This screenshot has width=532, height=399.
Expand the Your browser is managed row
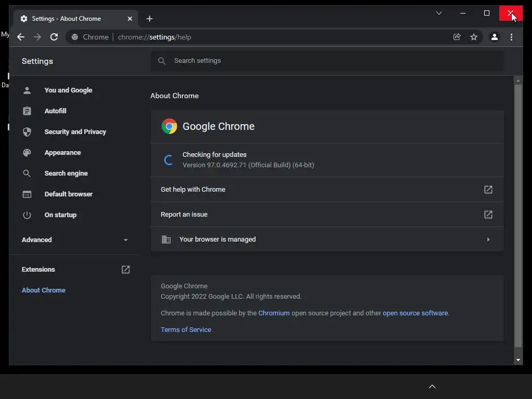(327, 239)
